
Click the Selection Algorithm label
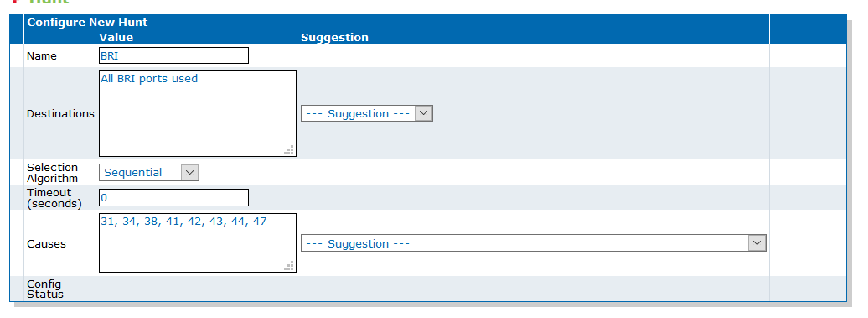(x=53, y=173)
